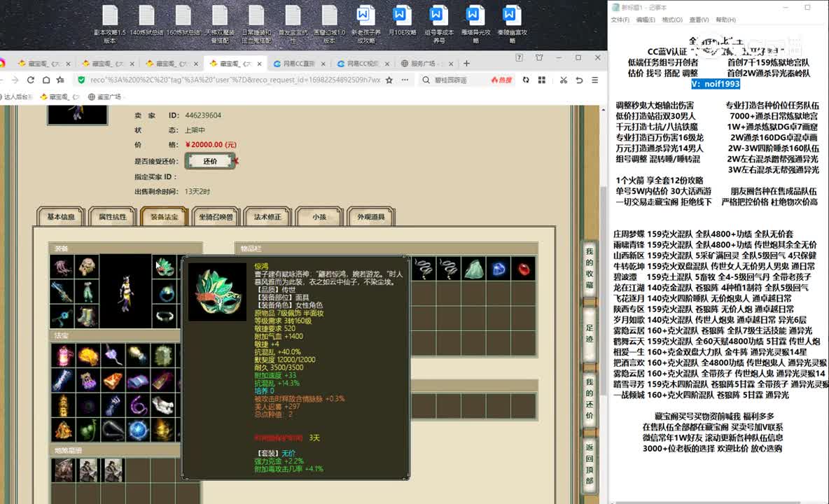This screenshot has height=504, width=829.
Task: Open the browser hamburger main menu
Action: [x=594, y=80]
